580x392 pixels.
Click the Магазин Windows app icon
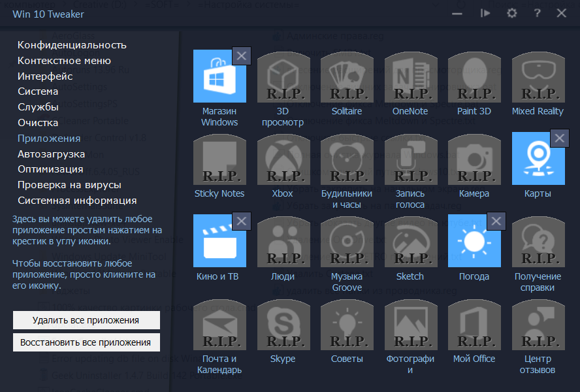point(219,76)
